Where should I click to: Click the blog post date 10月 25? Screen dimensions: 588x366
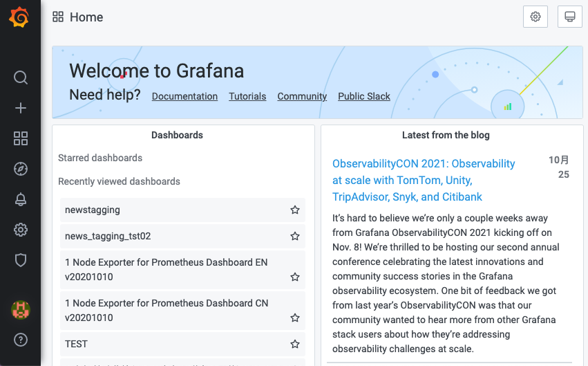[559, 167]
